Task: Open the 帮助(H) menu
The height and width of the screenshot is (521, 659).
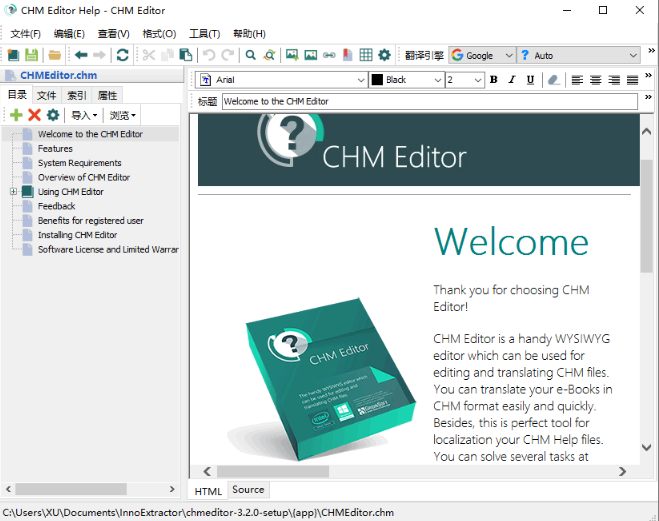Action: click(x=249, y=34)
